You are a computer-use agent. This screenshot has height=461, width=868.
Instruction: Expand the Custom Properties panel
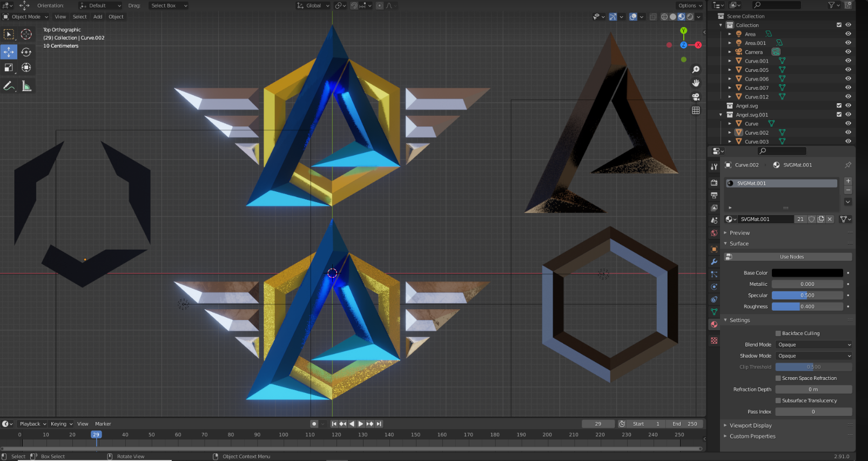coord(752,436)
